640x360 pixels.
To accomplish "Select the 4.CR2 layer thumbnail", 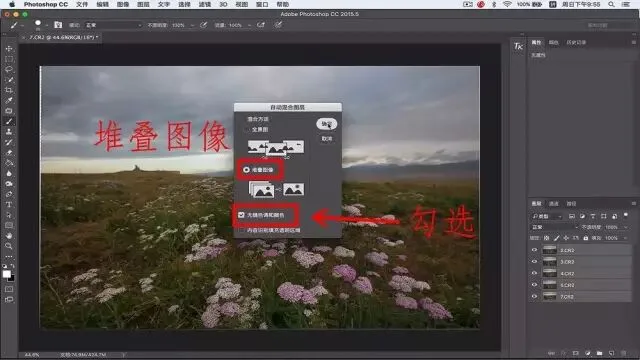I will click(549, 273).
